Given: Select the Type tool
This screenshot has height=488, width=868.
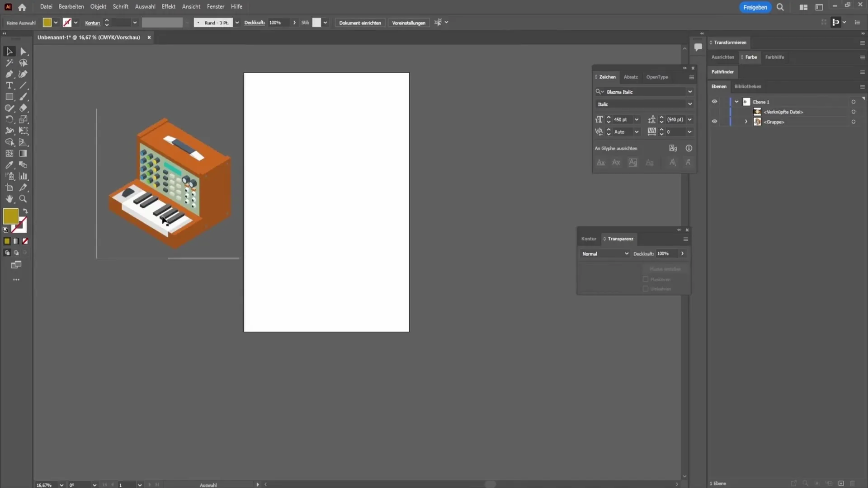Looking at the screenshot, I should [9, 85].
